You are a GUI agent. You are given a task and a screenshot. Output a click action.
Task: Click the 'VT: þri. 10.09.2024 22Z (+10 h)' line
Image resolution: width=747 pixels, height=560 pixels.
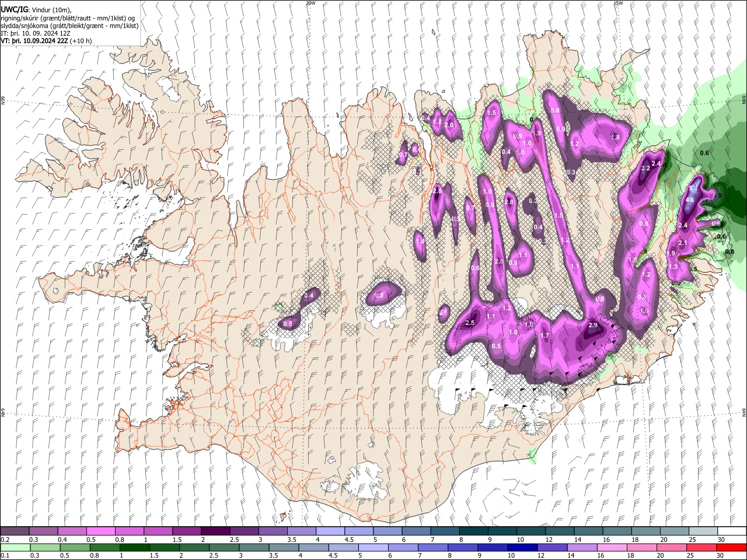tap(46, 41)
